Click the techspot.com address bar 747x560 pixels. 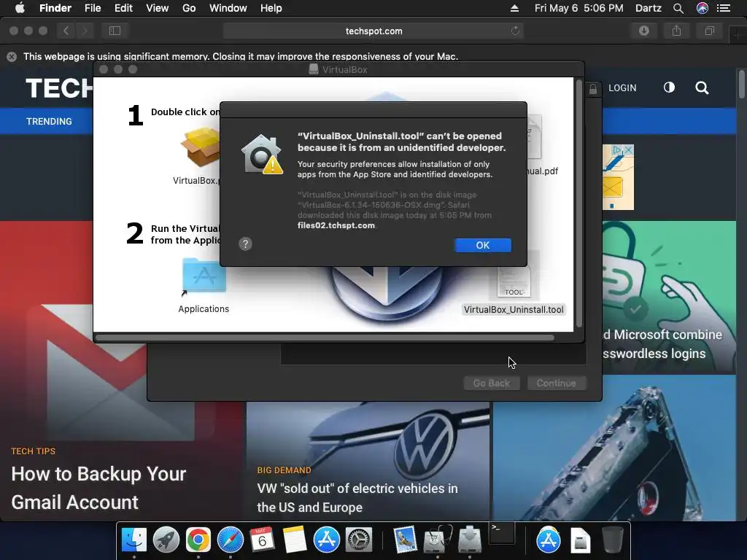tap(373, 31)
